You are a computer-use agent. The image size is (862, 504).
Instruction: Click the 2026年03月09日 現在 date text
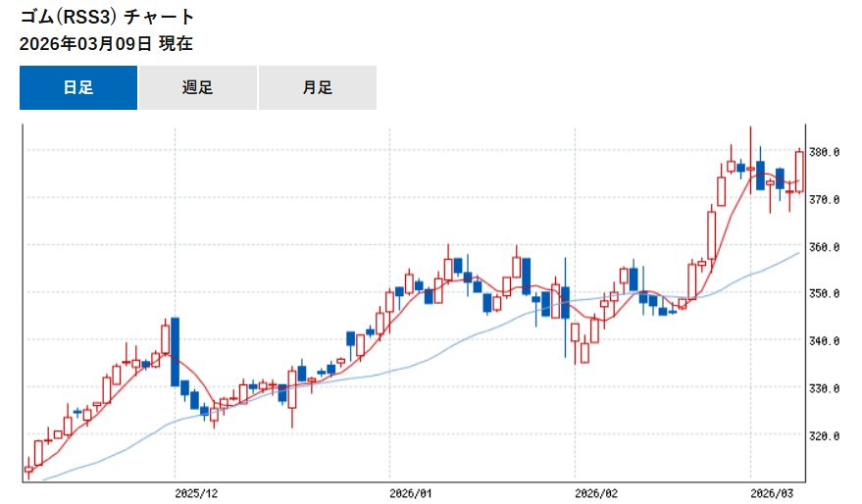(x=106, y=43)
